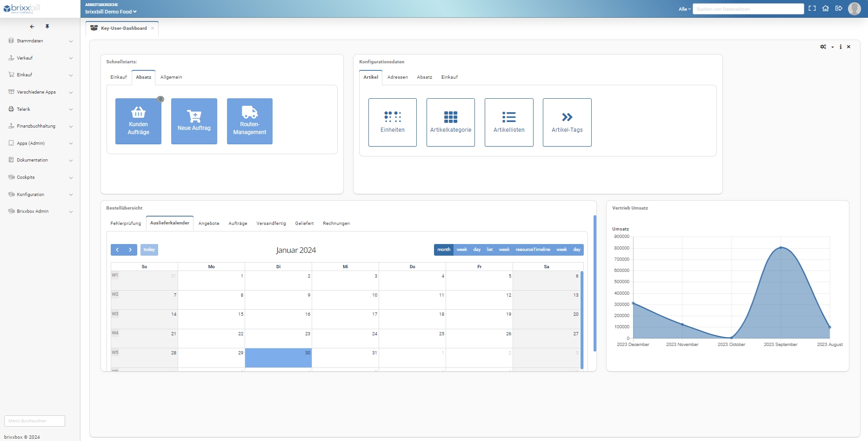Click the Einkauf shopping cart icon

click(x=11, y=75)
